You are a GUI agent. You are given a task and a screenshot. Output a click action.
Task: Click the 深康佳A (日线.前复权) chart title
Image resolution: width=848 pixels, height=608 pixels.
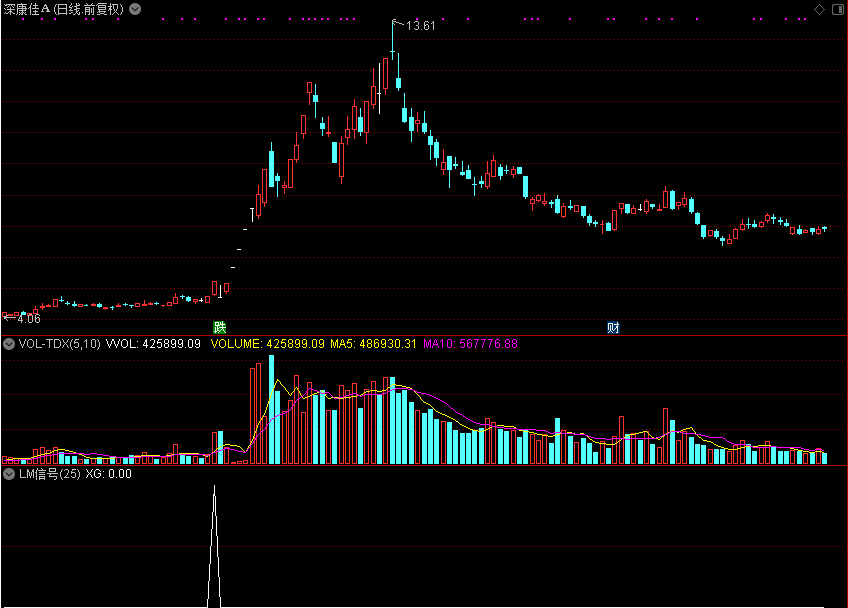[63, 9]
